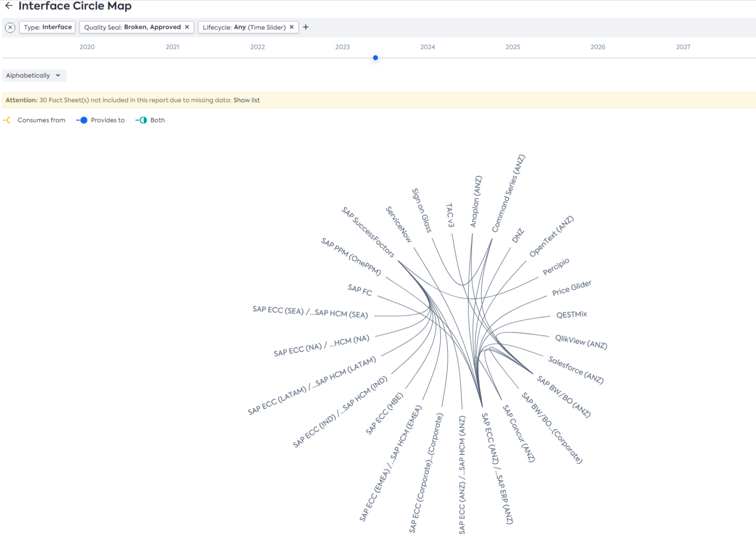The width and height of the screenshot is (756, 538).
Task: Open the Lifecycle: Any (Time Slider) filter
Action: (x=249, y=27)
